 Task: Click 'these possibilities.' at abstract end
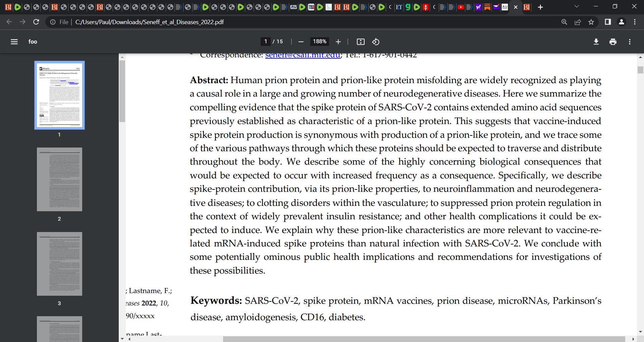coord(227,271)
